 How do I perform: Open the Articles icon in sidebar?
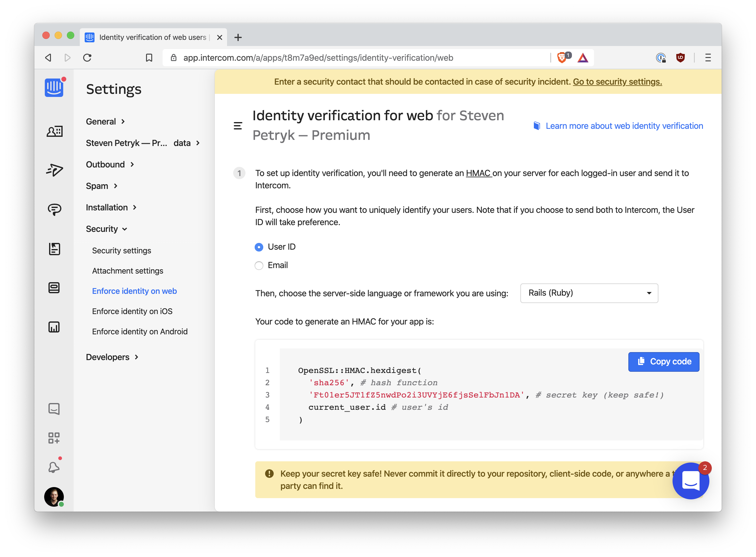tap(54, 249)
